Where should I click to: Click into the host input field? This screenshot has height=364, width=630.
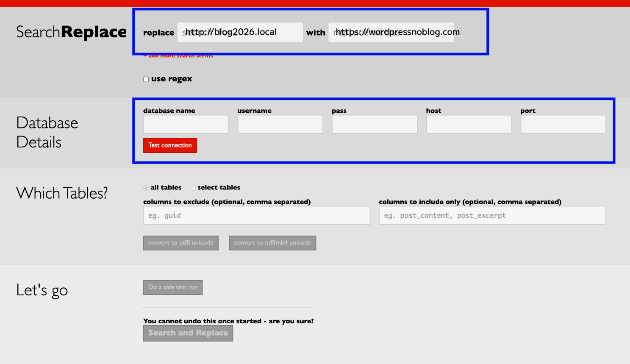click(469, 125)
